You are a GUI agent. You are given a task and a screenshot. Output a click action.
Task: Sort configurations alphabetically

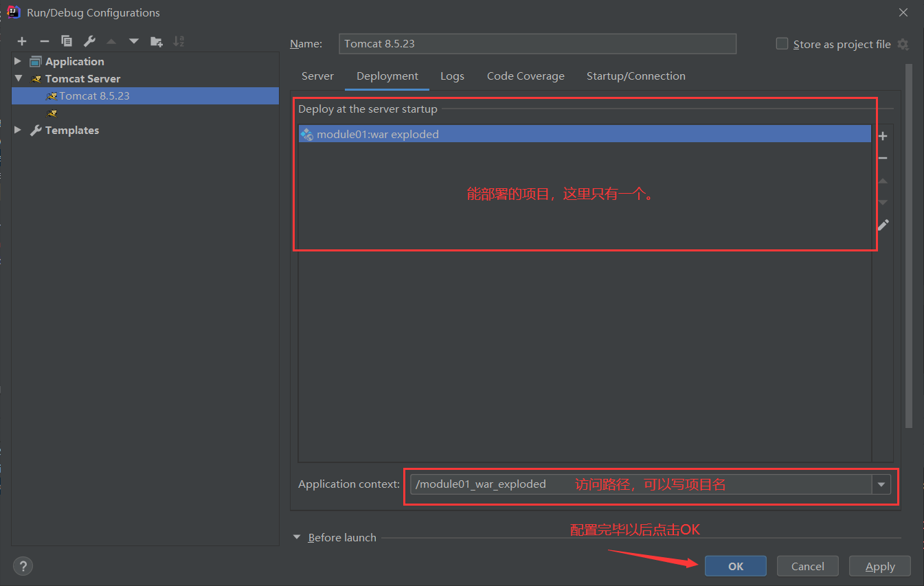coord(179,41)
